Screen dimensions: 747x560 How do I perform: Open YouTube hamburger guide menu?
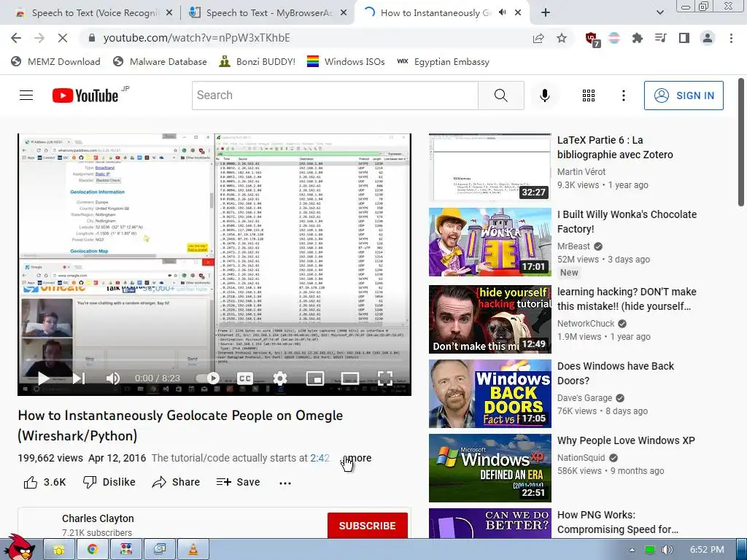(x=26, y=96)
